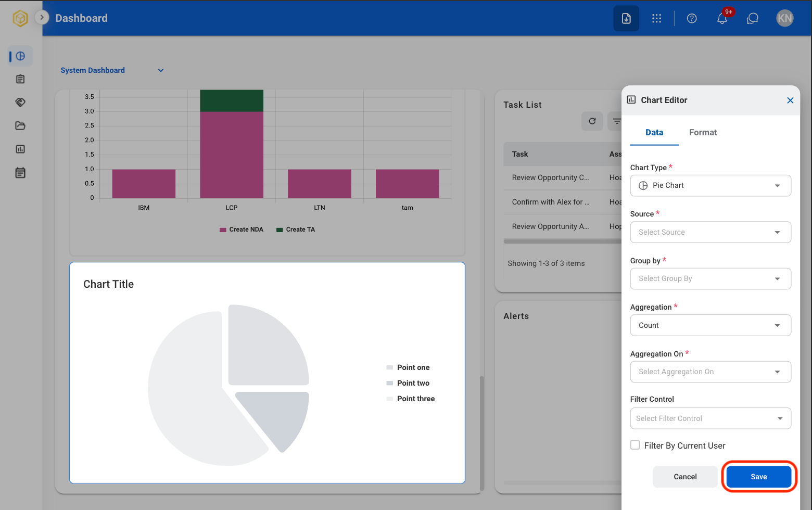
Task: Open the calendar icon in sidebar
Action: [x=20, y=173]
